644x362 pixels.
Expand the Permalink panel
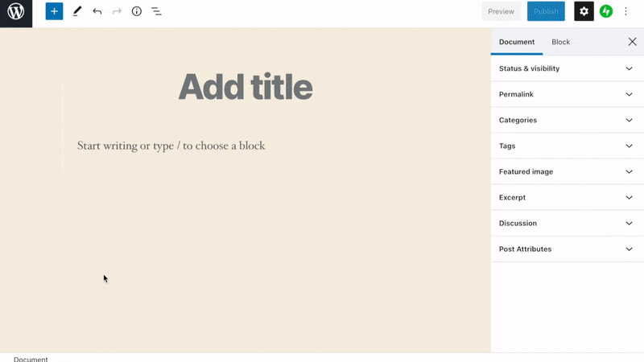click(x=568, y=94)
